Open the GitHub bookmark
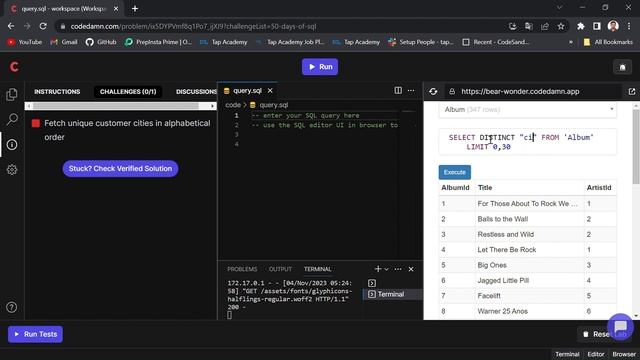The width and height of the screenshot is (640, 360). click(x=101, y=42)
